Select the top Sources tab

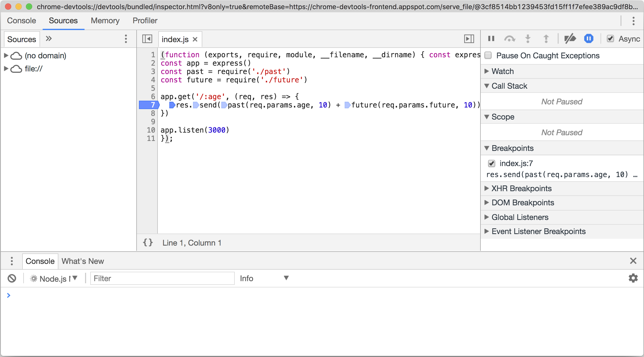coord(63,21)
